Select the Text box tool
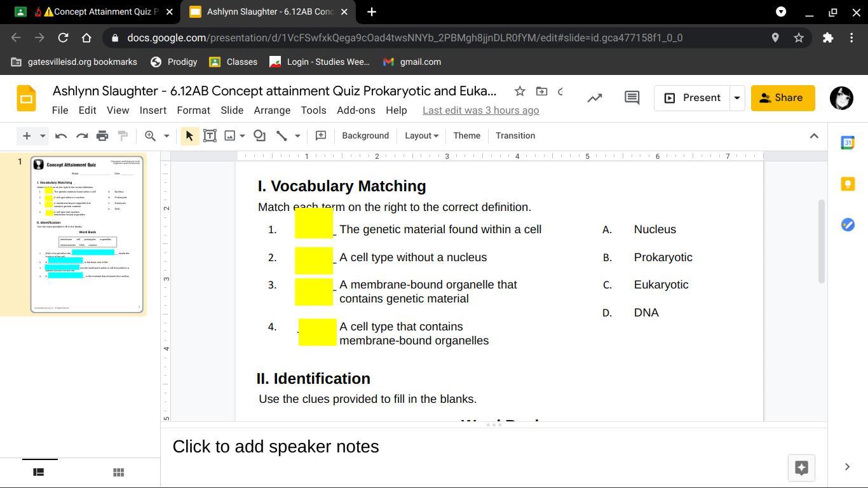Image resolution: width=868 pixels, height=488 pixels. (210, 135)
